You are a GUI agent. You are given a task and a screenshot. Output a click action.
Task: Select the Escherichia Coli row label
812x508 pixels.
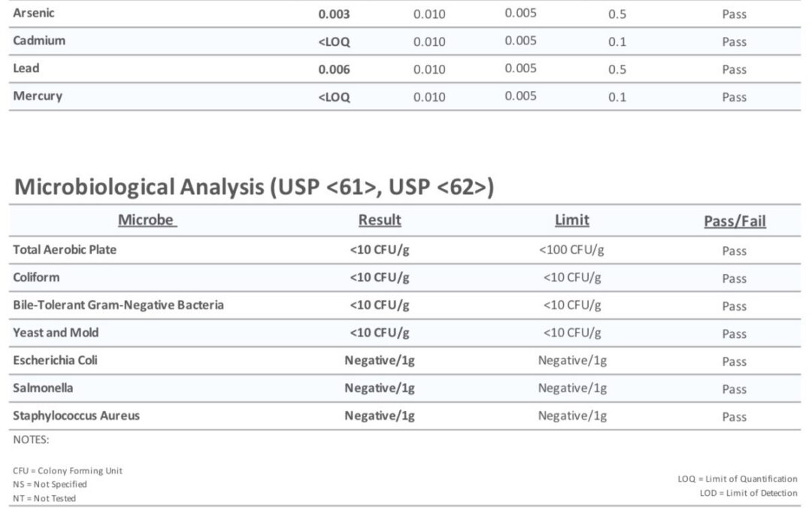(55, 360)
